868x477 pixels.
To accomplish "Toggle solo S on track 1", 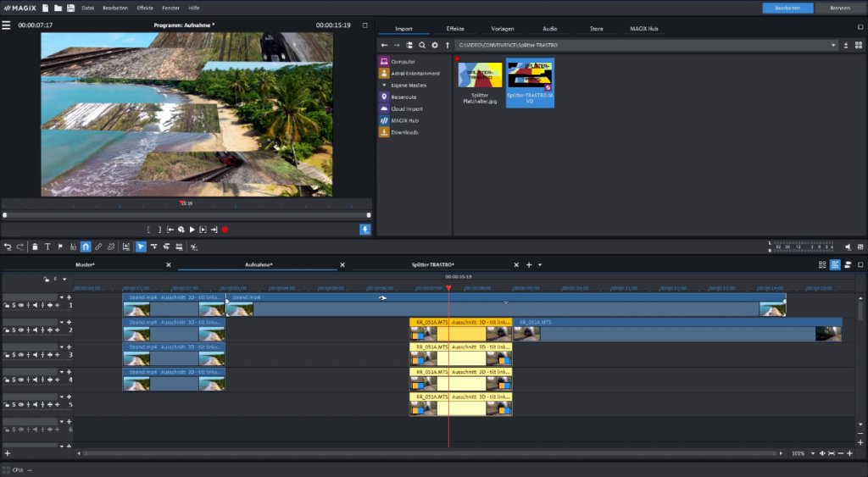I will tap(14, 306).
